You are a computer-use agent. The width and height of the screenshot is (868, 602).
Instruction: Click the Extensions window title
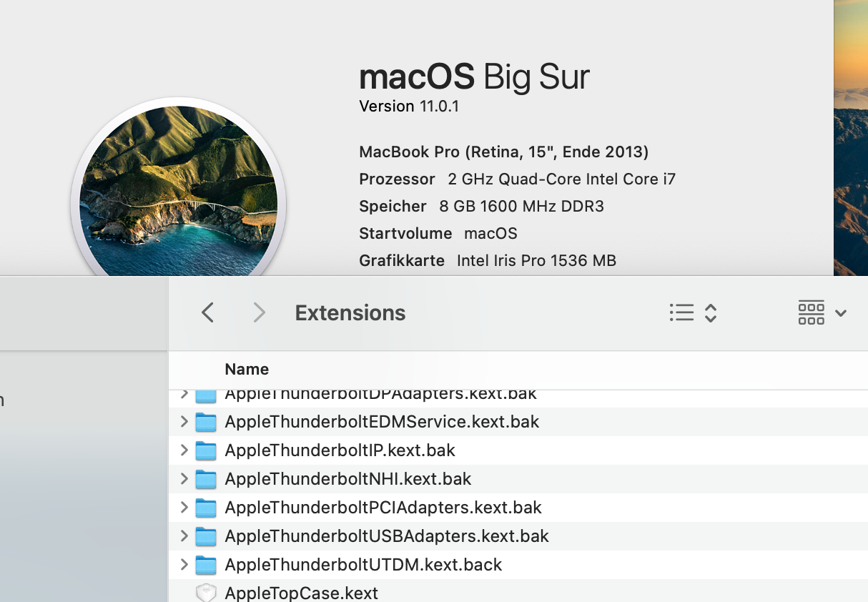coord(350,312)
